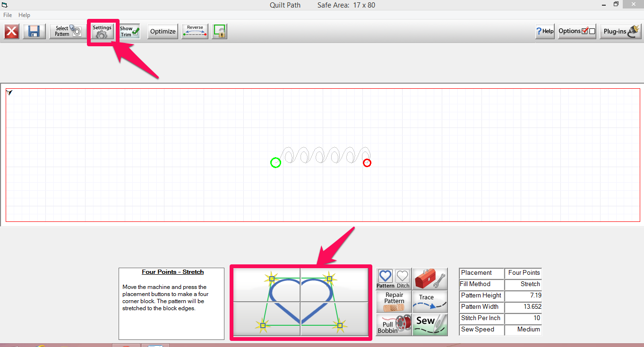The image size is (644, 347).
Task: Open the Select Pattern tool
Action: [x=68, y=32]
